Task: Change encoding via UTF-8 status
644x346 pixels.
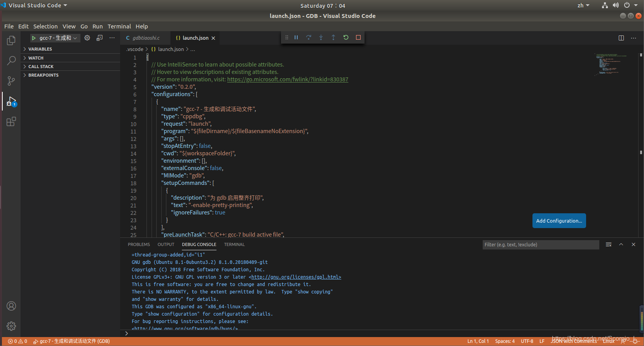Action: tap(527, 341)
